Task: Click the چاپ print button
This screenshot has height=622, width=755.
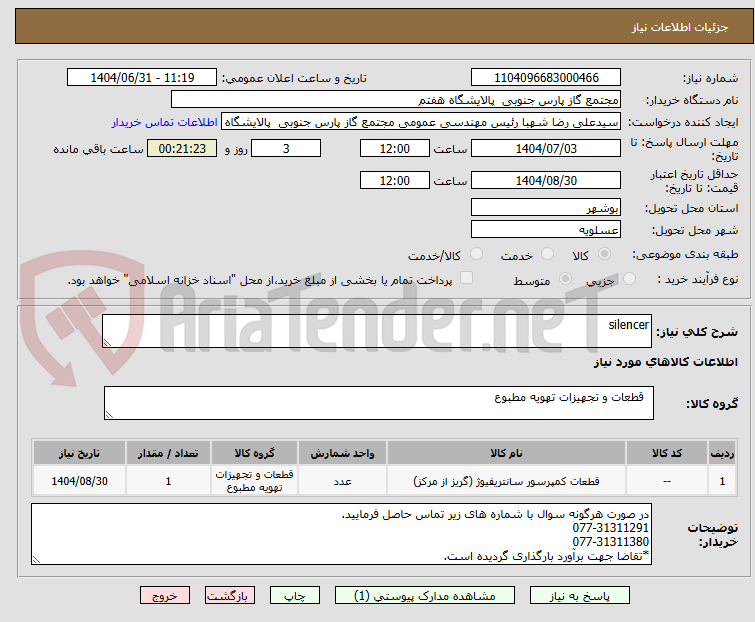Action: tap(294, 596)
